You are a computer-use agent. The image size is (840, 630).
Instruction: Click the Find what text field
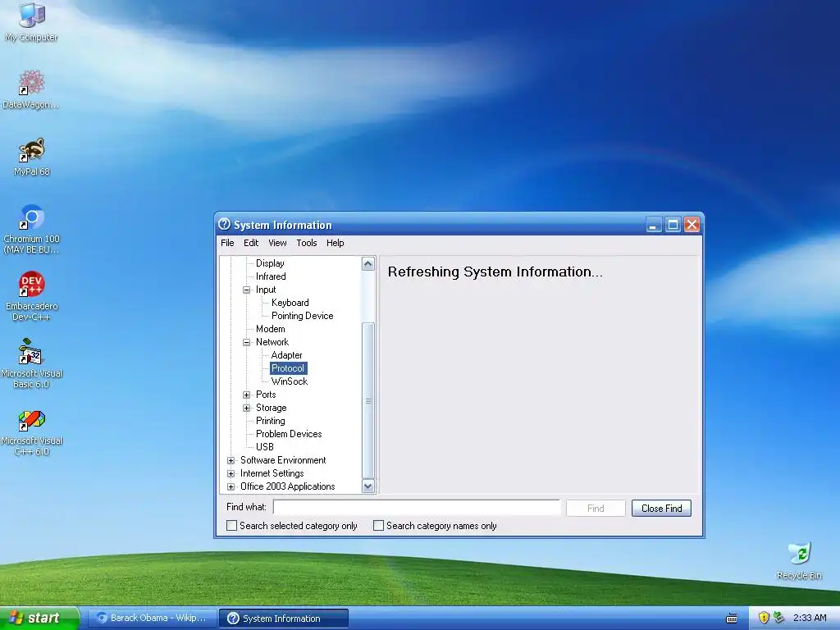[417, 507]
